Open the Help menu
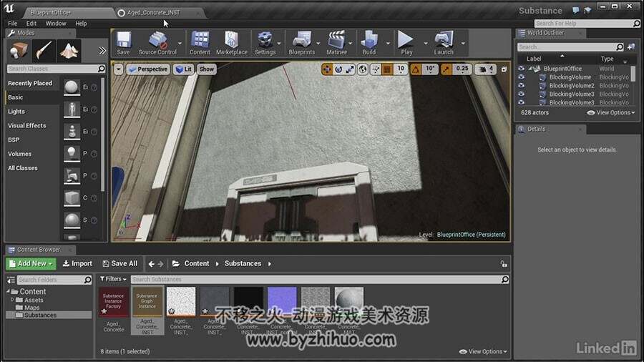Screen dimensions: 644x362 [81, 24]
